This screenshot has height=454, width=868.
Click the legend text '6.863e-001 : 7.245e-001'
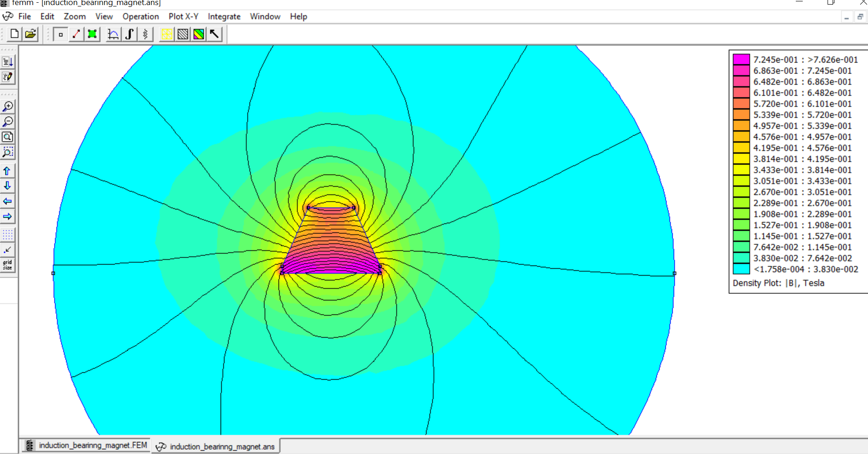(x=802, y=71)
